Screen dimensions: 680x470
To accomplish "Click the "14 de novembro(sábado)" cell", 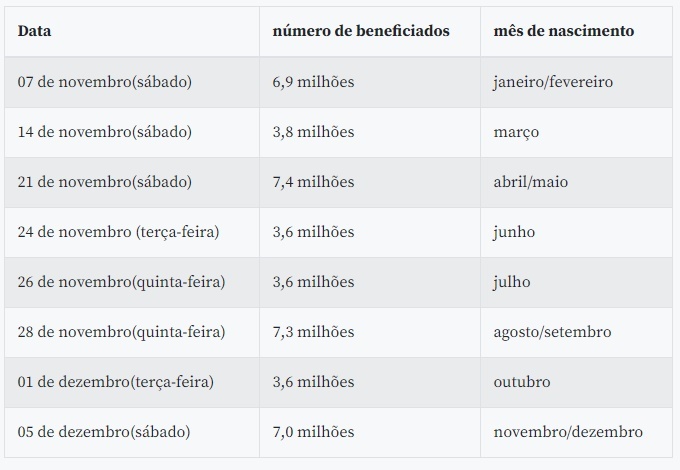I will (104, 132).
